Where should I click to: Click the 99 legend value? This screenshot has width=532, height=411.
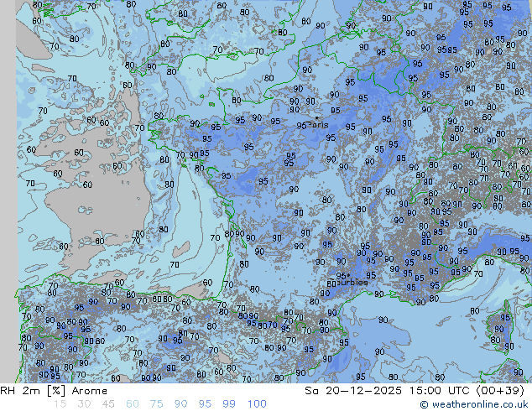pos(230,404)
